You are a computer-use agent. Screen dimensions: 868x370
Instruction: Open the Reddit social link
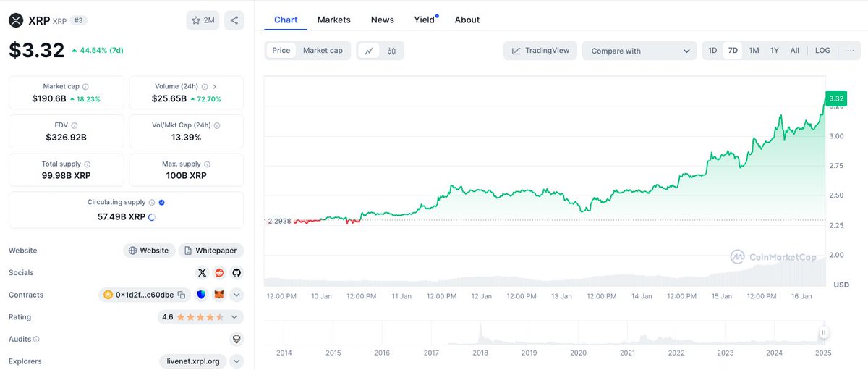click(219, 273)
